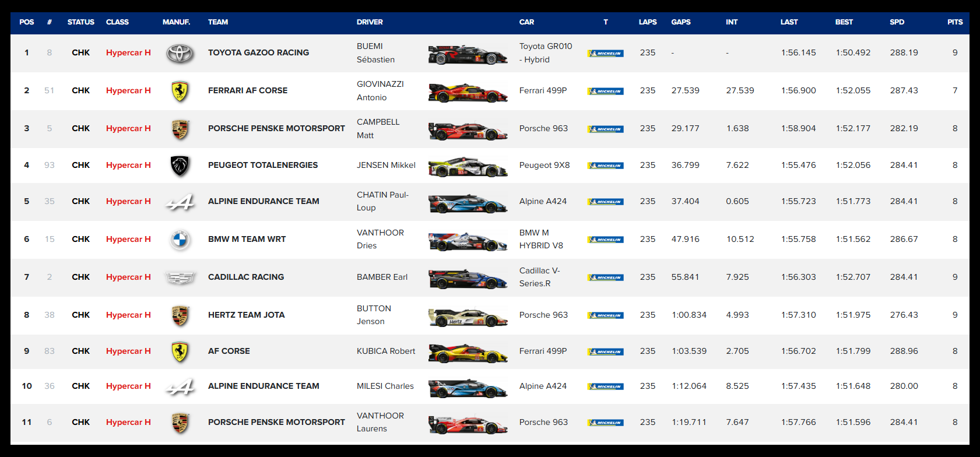980x457 pixels.
Task: Click the Toyota logo in the Toyota Gazoo Racing row
Action: coord(180,53)
